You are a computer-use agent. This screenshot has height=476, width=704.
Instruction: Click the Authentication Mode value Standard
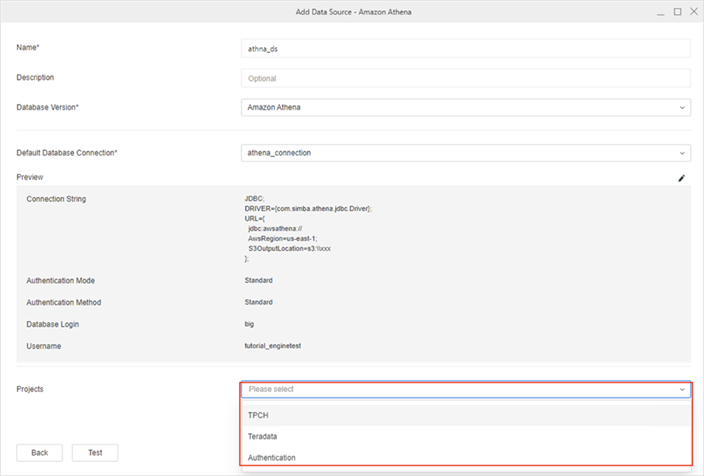(x=258, y=280)
